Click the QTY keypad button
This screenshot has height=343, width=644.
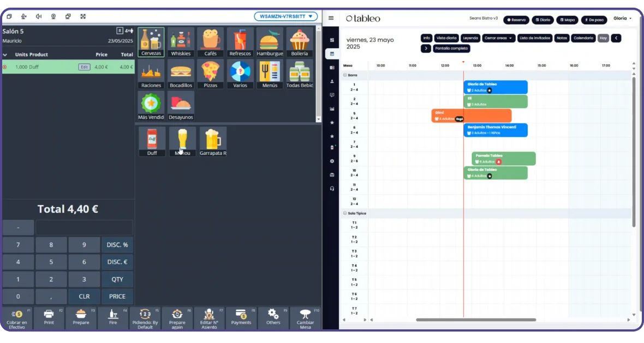click(x=117, y=279)
